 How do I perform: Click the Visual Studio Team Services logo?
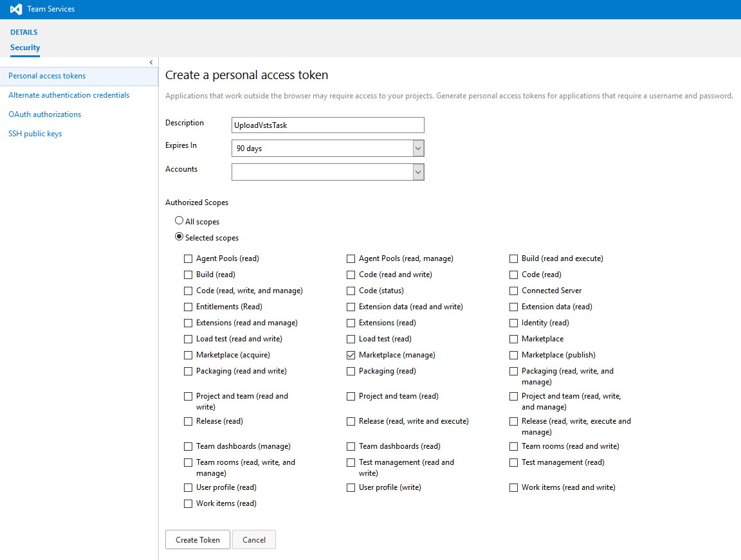point(16,9)
